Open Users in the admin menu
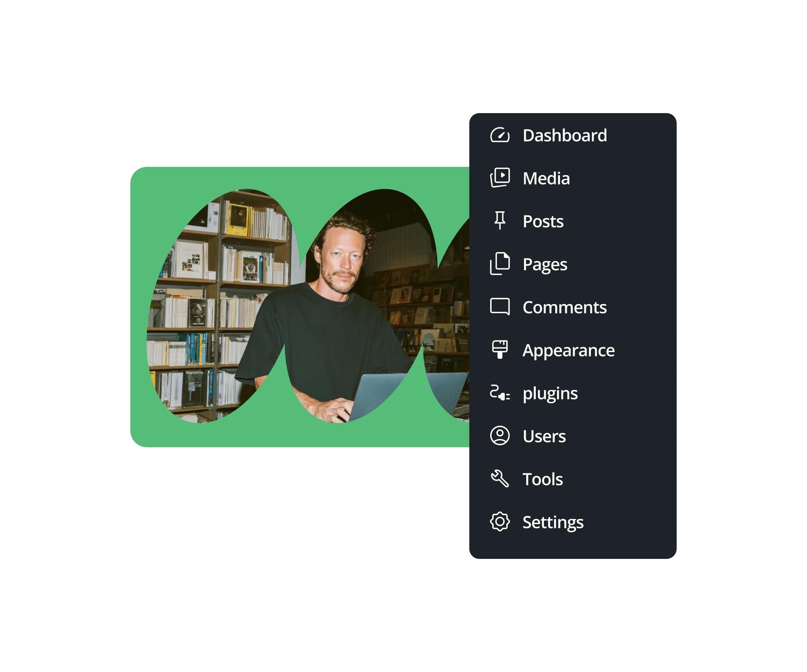Screen dimensions: 807x672 [544, 436]
